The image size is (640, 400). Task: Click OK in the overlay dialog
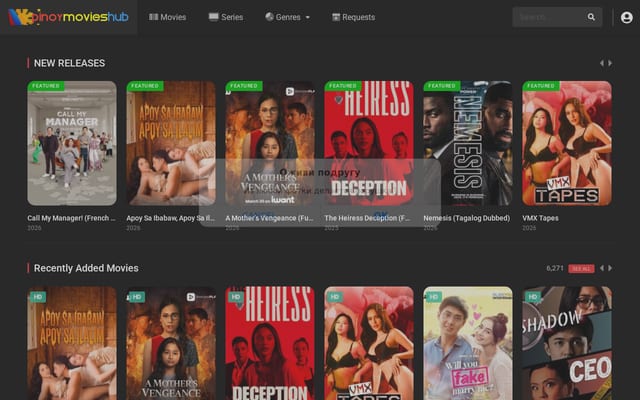[x=380, y=214]
